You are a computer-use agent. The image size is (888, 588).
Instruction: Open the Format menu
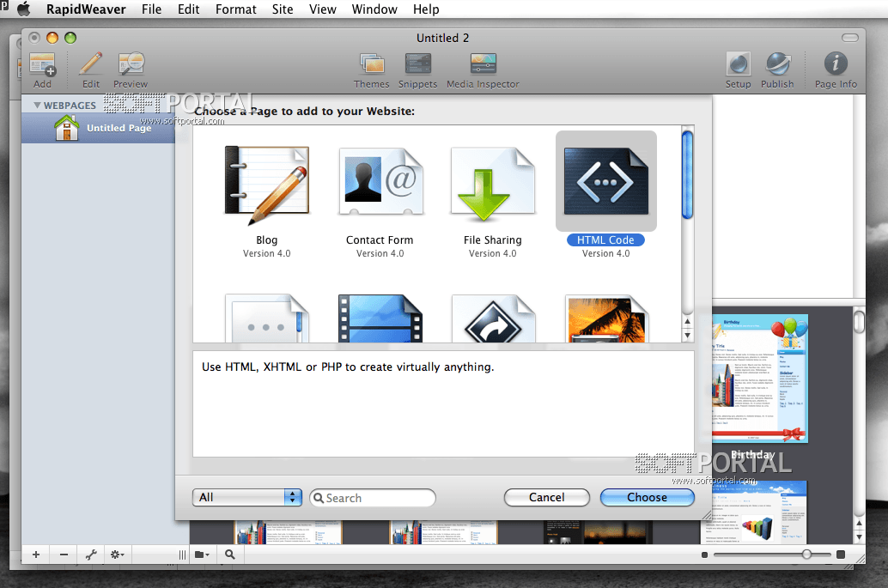pos(236,9)
